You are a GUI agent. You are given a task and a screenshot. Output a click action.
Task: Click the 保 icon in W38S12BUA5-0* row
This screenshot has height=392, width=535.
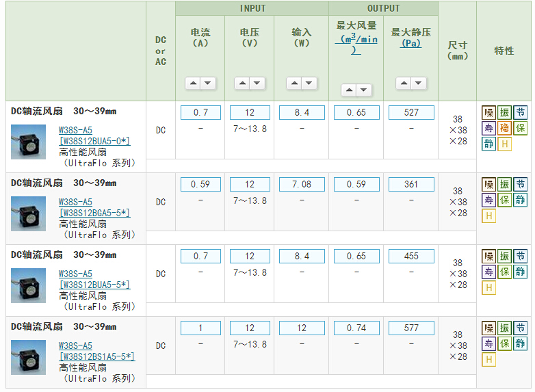click(x=521, y=129)
